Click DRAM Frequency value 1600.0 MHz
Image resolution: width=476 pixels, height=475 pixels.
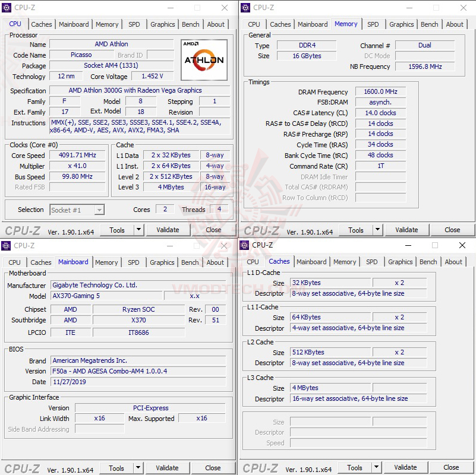381,91
